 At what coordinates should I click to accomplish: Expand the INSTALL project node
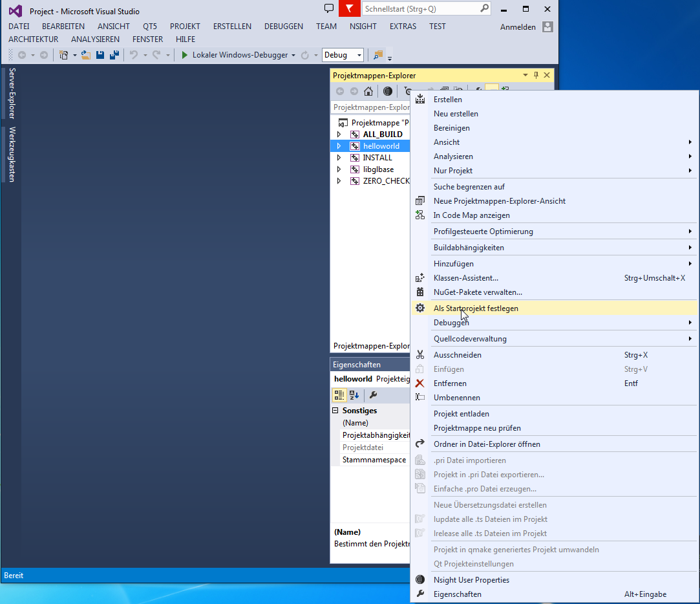(x=339, y=158)
